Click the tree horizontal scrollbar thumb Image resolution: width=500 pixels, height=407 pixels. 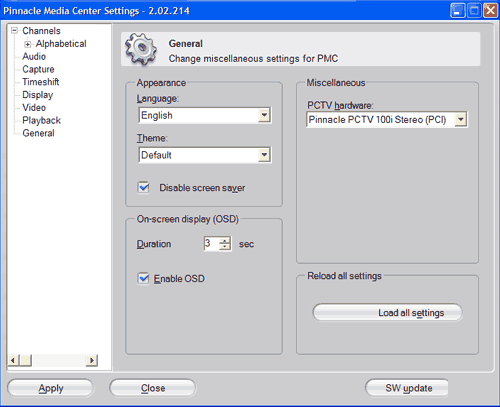[x=26, y=360]
